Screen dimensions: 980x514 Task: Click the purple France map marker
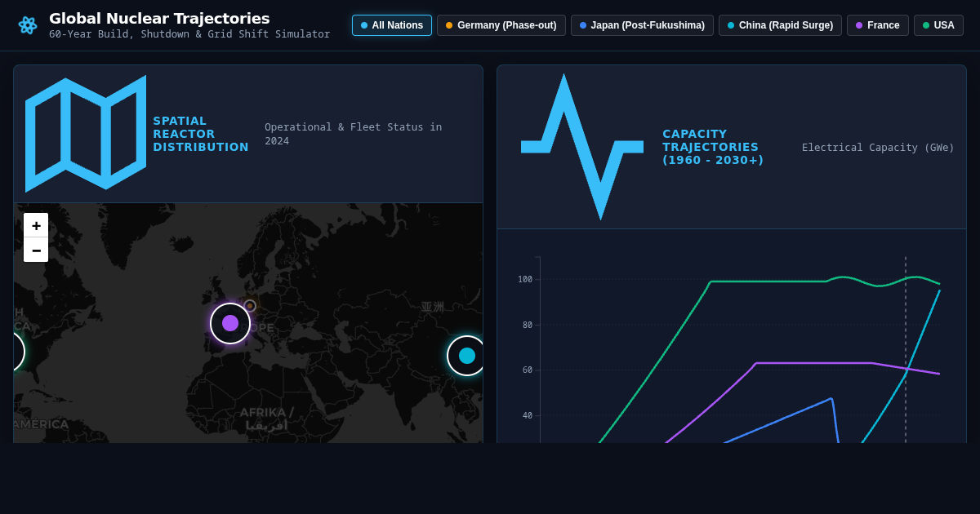click(230, 323)
